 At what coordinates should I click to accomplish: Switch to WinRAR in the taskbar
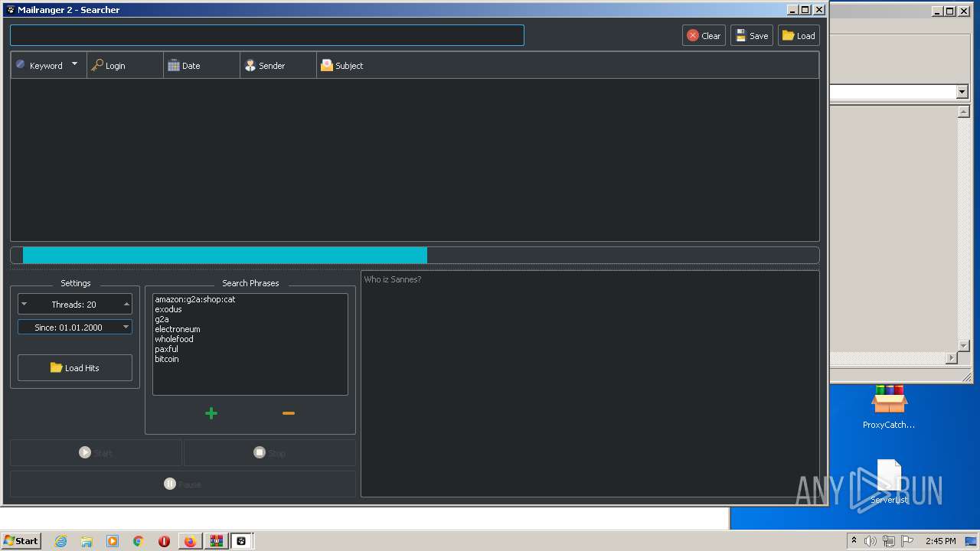pyautogui.click(x=216, y=541)
